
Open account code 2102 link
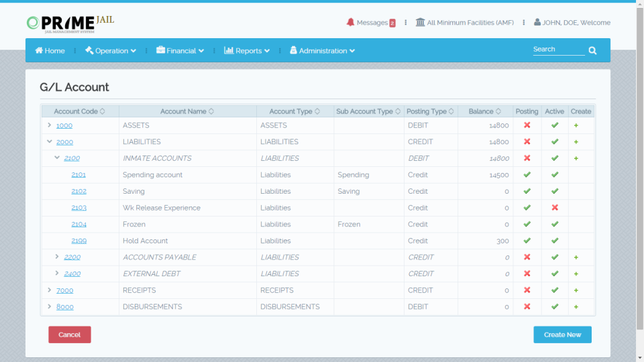tap(79, 191)
